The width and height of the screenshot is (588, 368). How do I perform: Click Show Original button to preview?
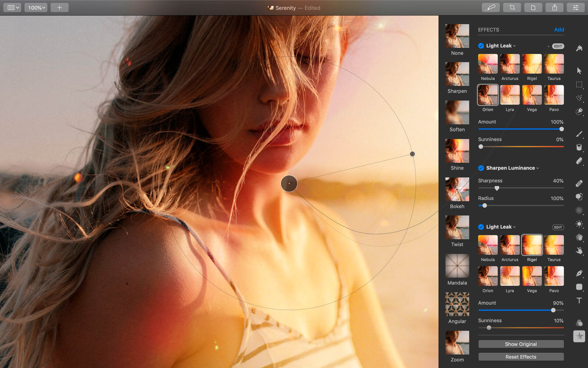(520, 344)
